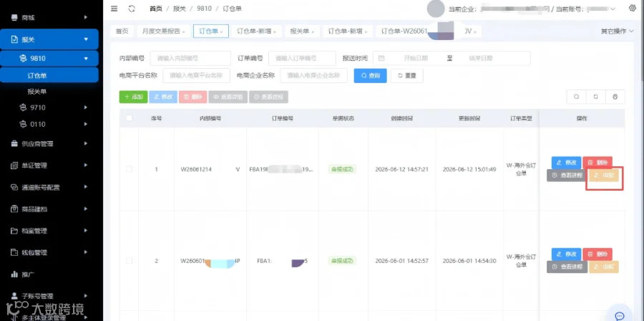
Task: Click the 重置 reset button
Action: (x=407, y=76)
